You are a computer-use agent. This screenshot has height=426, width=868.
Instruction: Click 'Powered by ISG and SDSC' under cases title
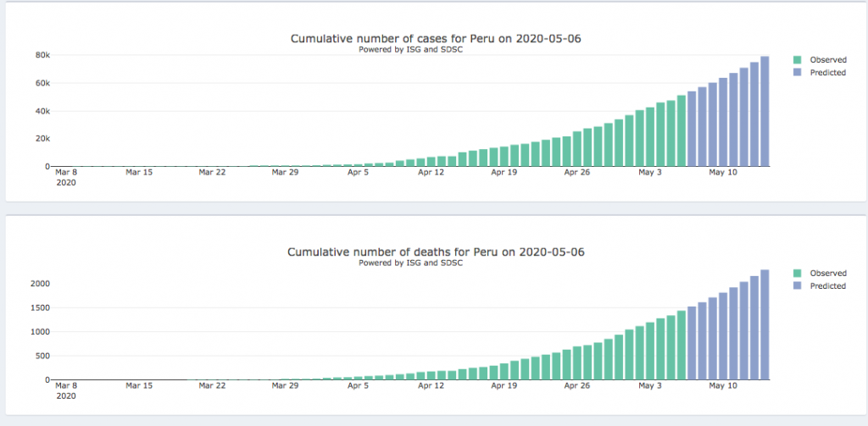coord(410,49)
